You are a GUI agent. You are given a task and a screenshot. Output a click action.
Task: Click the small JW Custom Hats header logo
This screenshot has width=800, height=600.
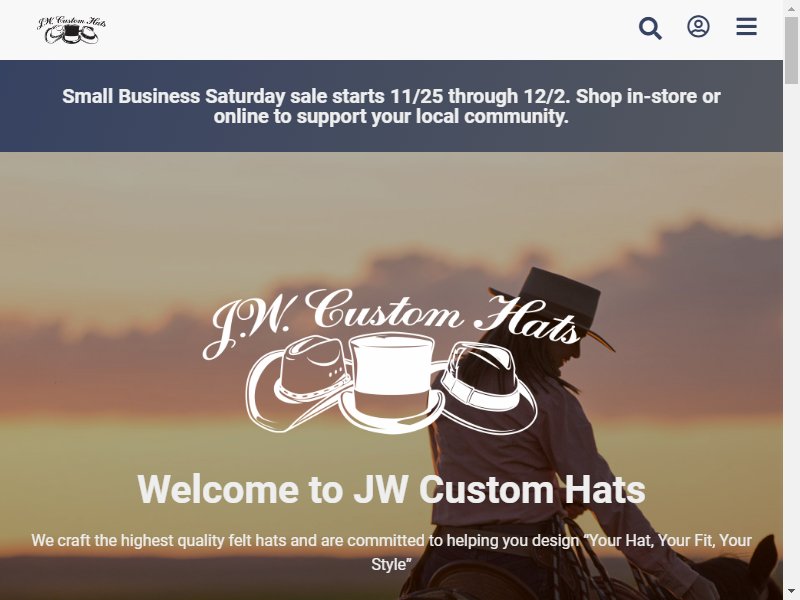coord(71,30)
